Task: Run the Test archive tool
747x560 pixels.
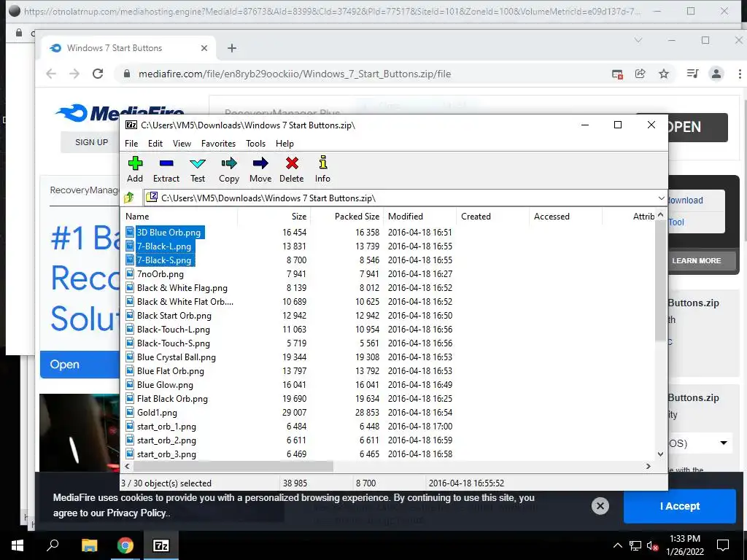Action: [198, 163]
